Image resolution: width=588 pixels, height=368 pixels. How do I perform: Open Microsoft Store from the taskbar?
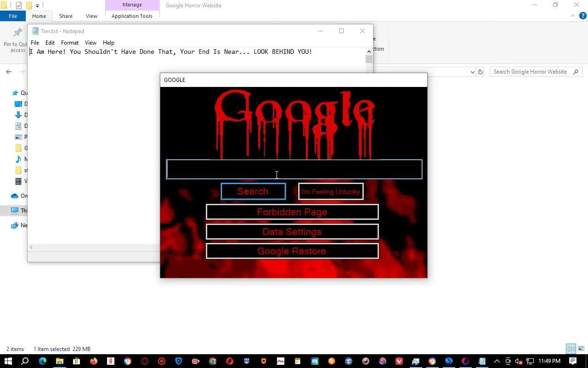[x=77, y=361]
